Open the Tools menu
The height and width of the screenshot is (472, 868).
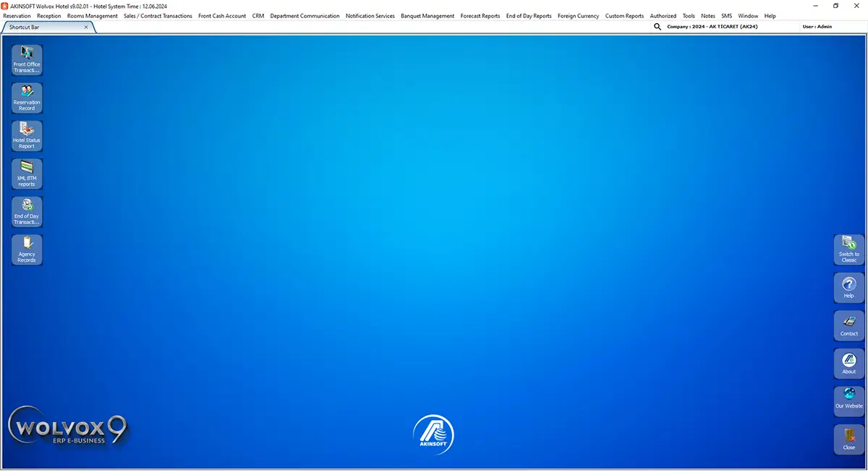[x=689, y=16]
